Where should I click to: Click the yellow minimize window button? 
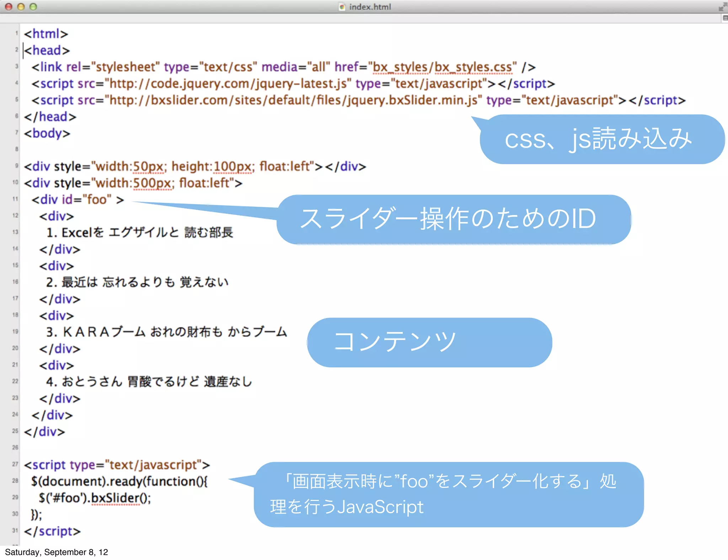[21, 6]
